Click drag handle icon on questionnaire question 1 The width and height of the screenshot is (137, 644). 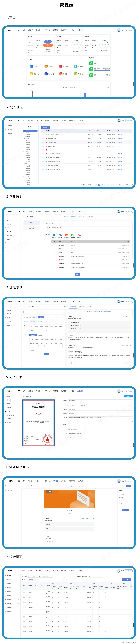[93, 518]
